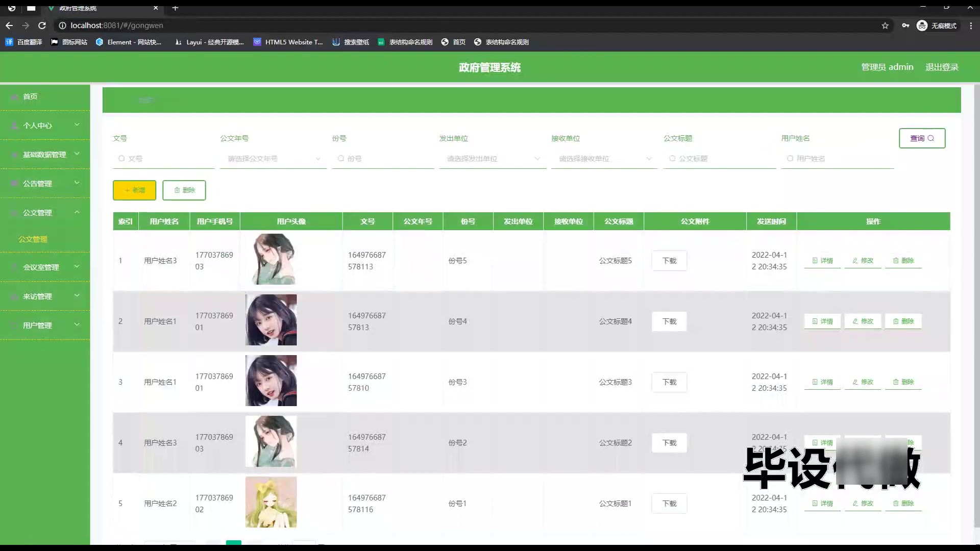
Task: Click 删除 button above the table
Action: click(x=184, y=190)
